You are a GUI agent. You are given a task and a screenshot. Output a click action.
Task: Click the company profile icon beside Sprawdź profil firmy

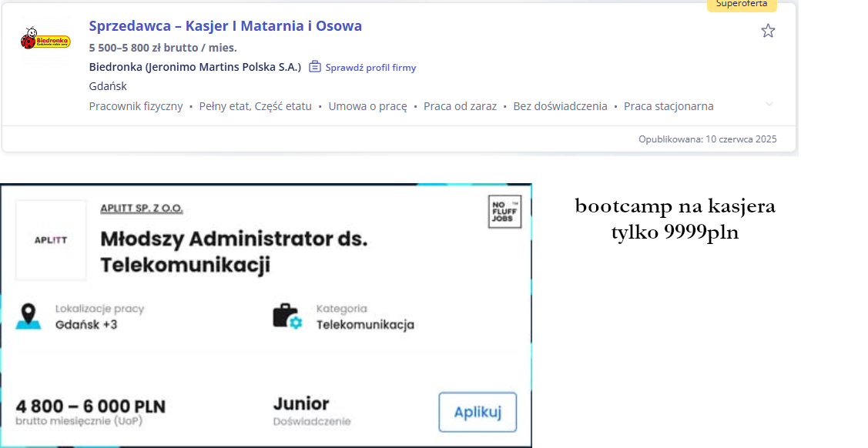click(314, 67)
